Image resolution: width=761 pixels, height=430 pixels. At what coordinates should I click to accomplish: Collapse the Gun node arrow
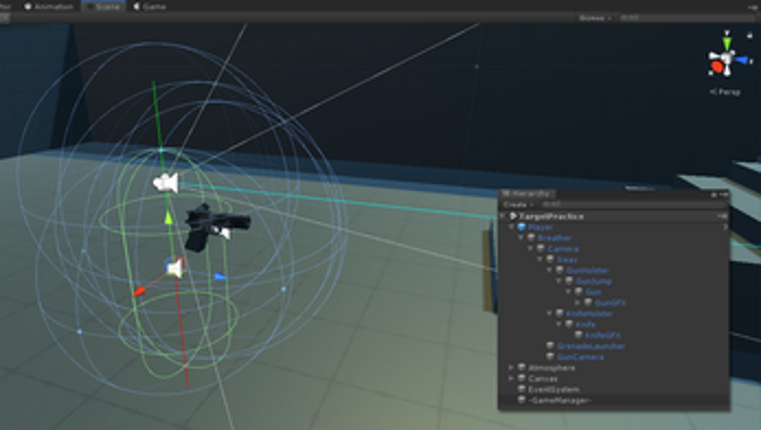click(x=569, y=292)
